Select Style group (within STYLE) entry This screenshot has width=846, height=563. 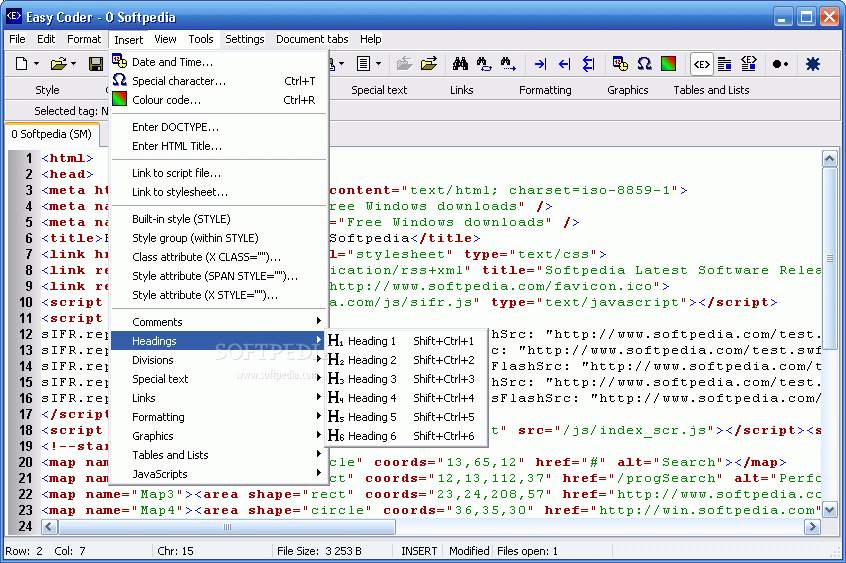219,238
